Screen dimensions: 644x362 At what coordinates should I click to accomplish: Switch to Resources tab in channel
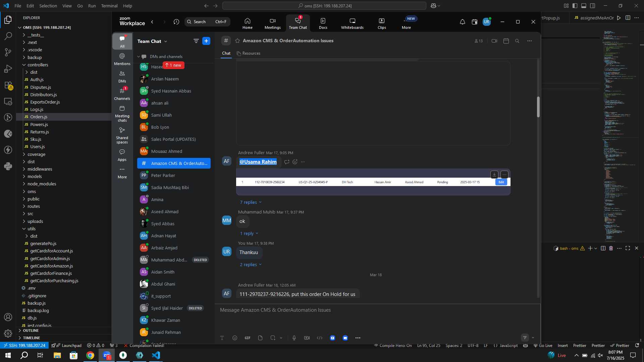[x=248, y=53]
